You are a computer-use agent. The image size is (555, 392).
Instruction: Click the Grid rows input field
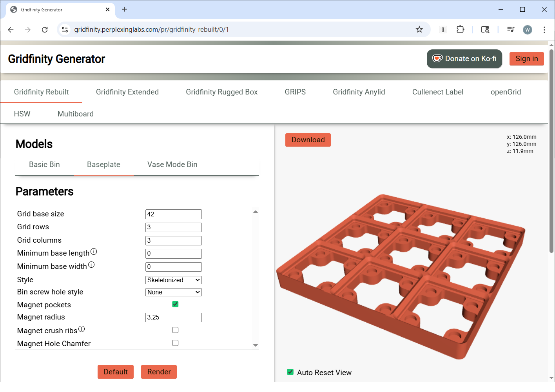point(174,227)
